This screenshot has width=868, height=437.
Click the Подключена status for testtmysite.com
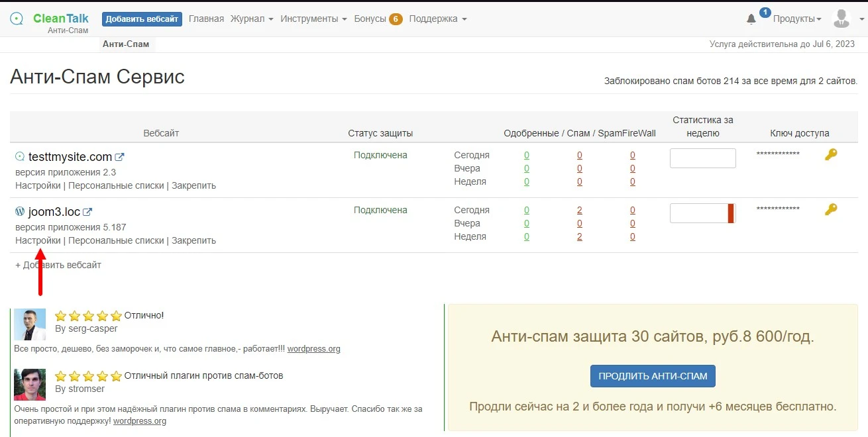pos(380,155)
